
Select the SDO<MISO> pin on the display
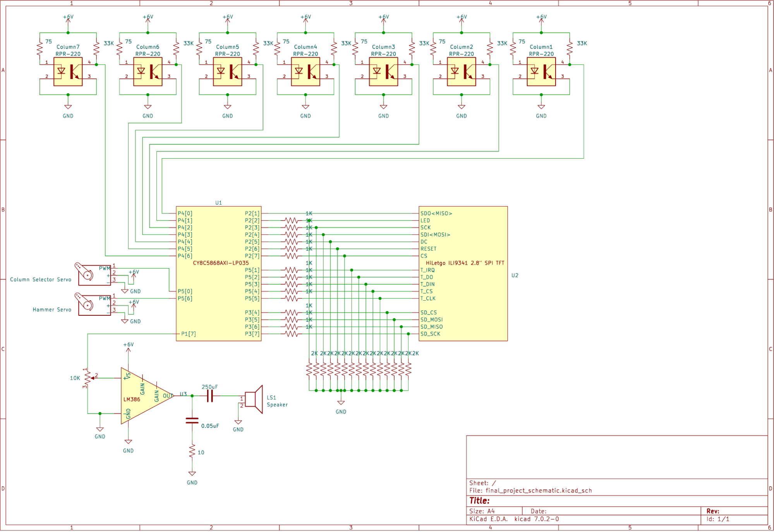pos(436,213)
